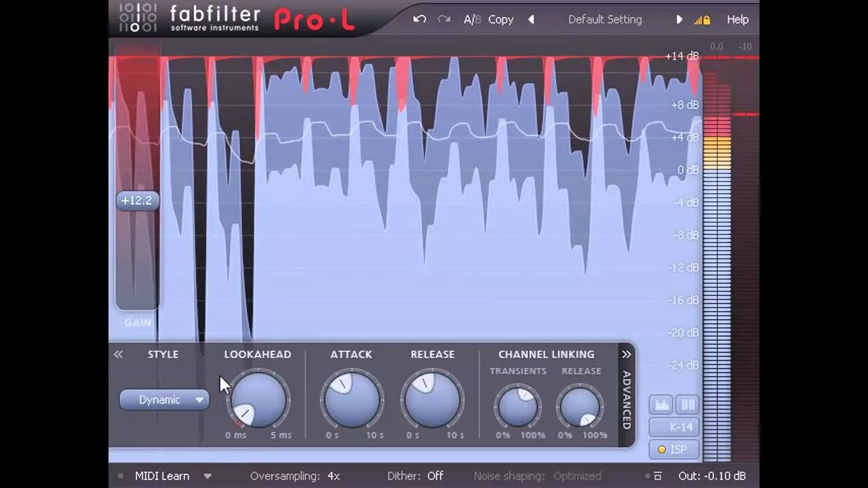
Task: Click the MIDI Learn button
Action: coord(162,476)
